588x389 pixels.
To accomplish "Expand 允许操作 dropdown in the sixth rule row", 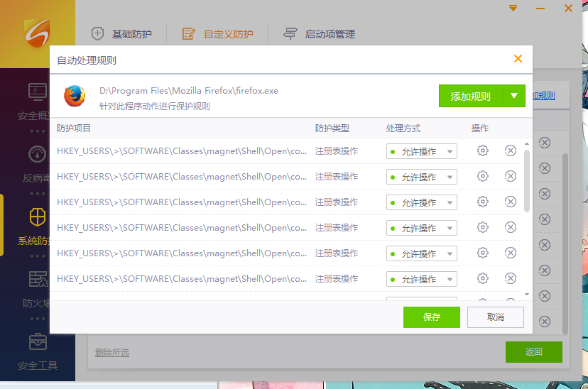I will coord(422,279).
